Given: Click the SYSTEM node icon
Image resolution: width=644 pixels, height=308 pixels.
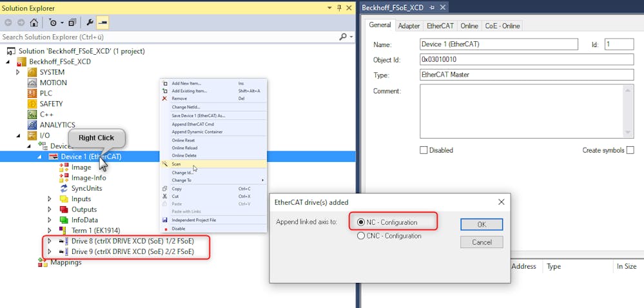Looking at the screenshot, I should tap(32, 72).
